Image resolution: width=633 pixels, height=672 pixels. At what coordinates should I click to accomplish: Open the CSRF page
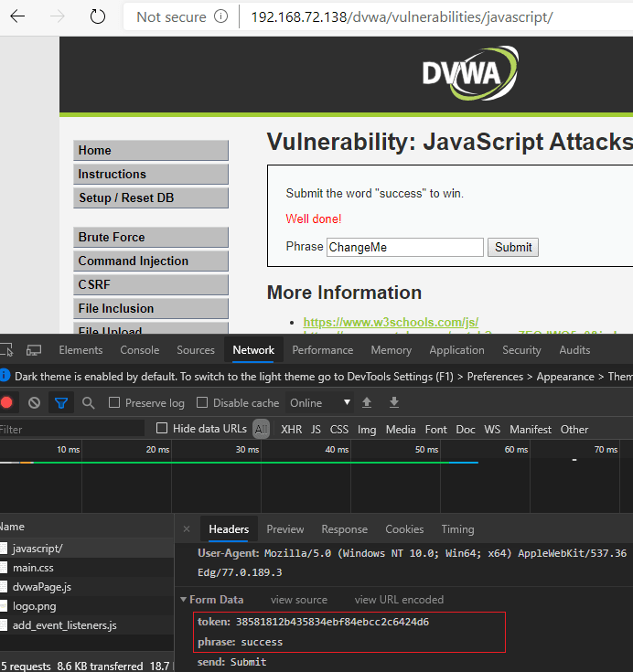pyautogui.click(x=151, y=284)
